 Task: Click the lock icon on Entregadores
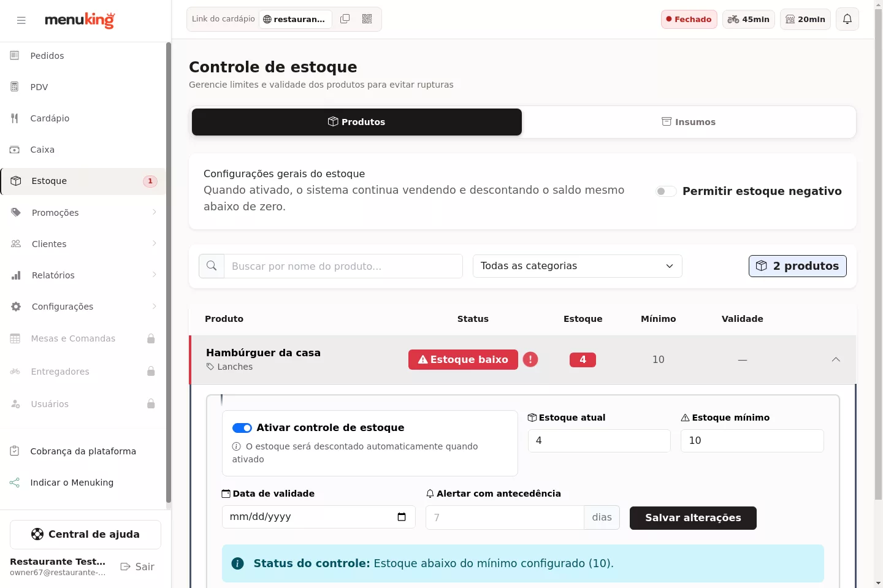tap(151, 372)
